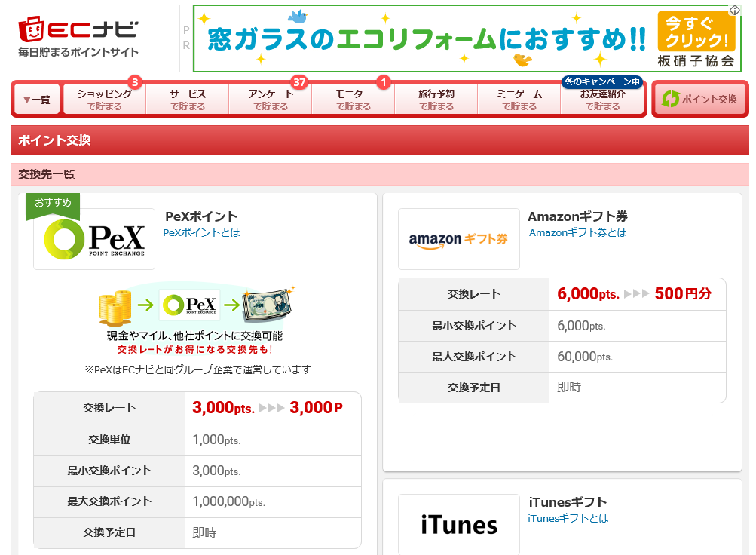Click the ECナビ logo

[x=78, y=29]
